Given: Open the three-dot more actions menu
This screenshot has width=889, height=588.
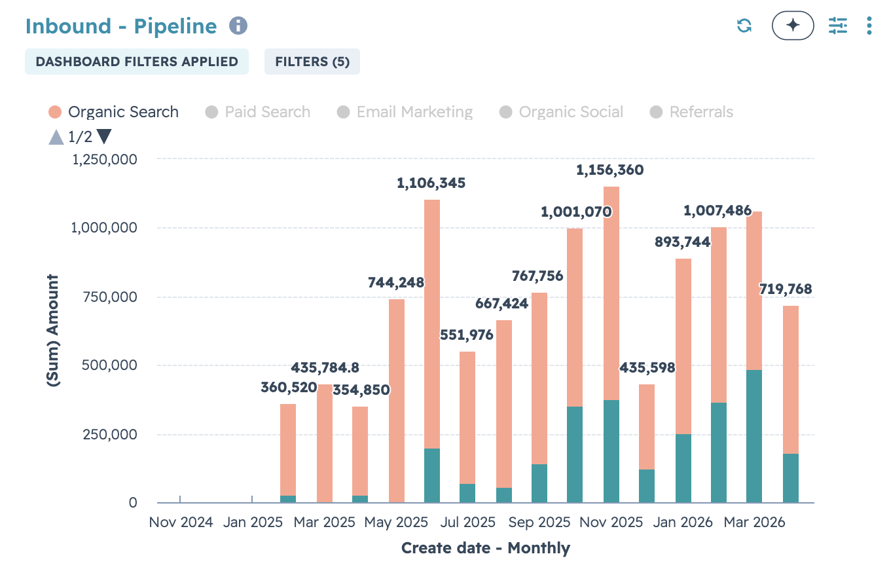Looking at the screenshot, I should (869, 26).
